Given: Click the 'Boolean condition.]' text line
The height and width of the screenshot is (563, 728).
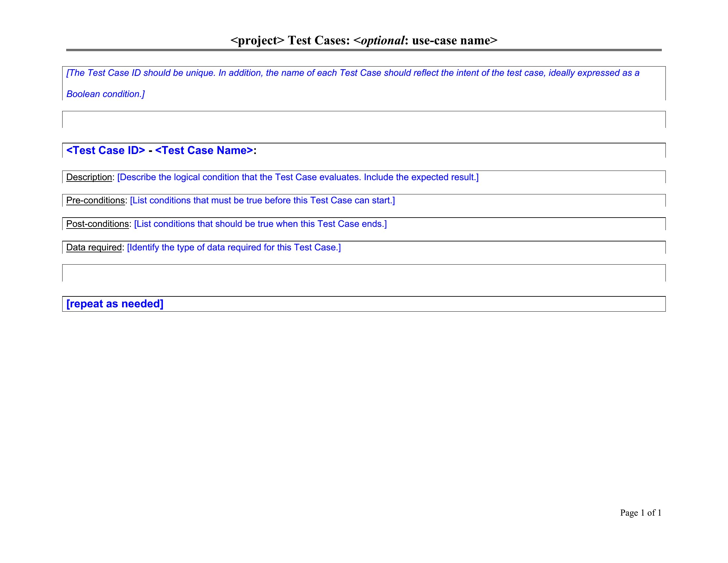Looking at the screenshot, I should tap(105, 94).
